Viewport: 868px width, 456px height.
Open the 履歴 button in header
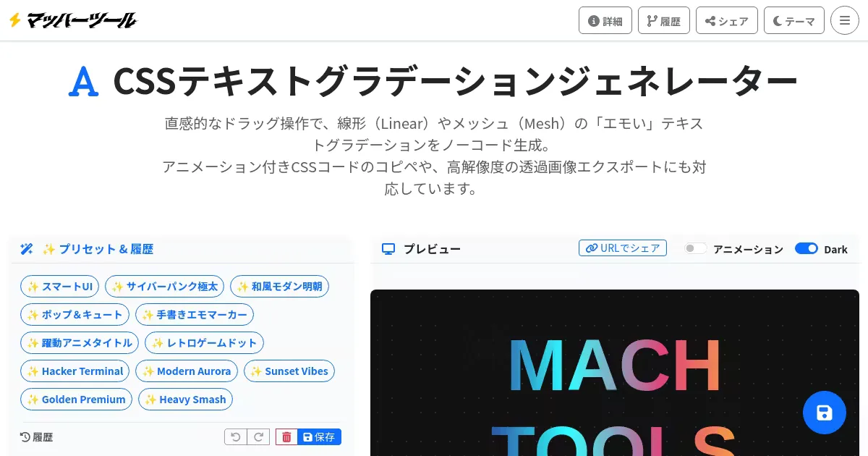pos(664,20)
